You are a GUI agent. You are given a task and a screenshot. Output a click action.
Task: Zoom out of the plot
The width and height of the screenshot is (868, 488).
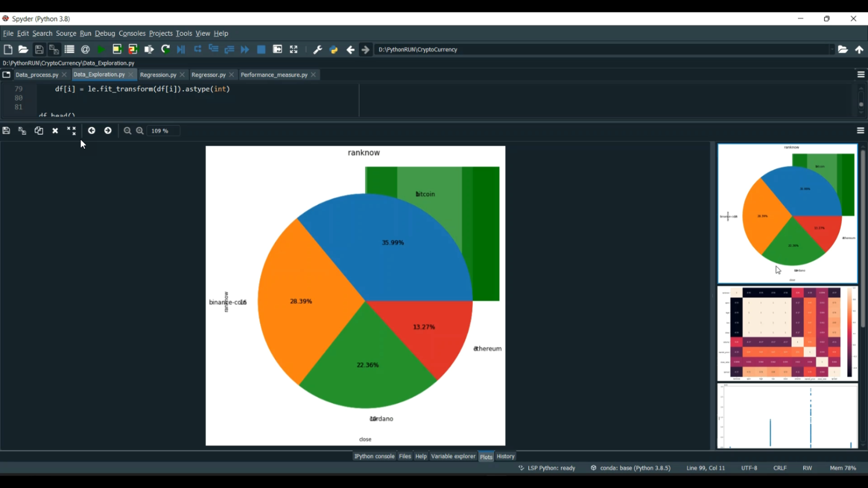(127, 131)
